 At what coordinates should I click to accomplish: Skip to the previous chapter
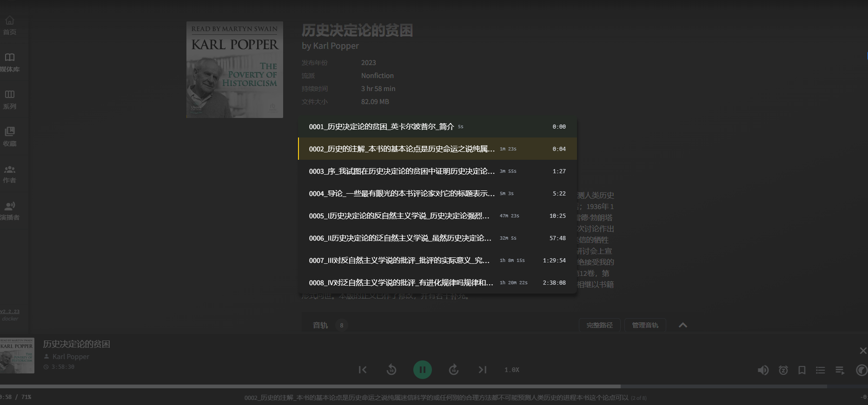click(363, 370)
